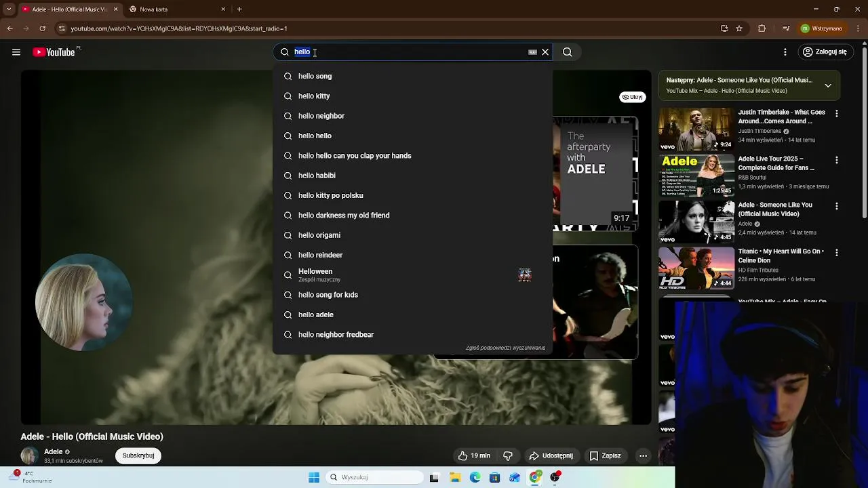Screen dimensions: 868x488
Task: Open more actions ellipsis below video
Action: [643, 456]
